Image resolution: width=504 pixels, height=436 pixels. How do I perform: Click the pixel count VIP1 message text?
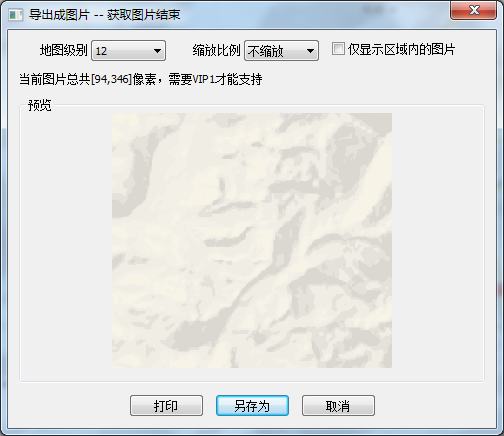[x=141, y=79]
